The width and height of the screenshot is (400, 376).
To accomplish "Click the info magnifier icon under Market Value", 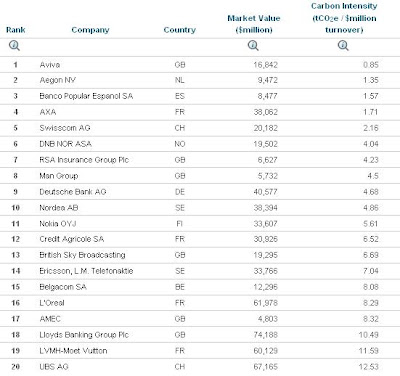I will click(253, 45).
